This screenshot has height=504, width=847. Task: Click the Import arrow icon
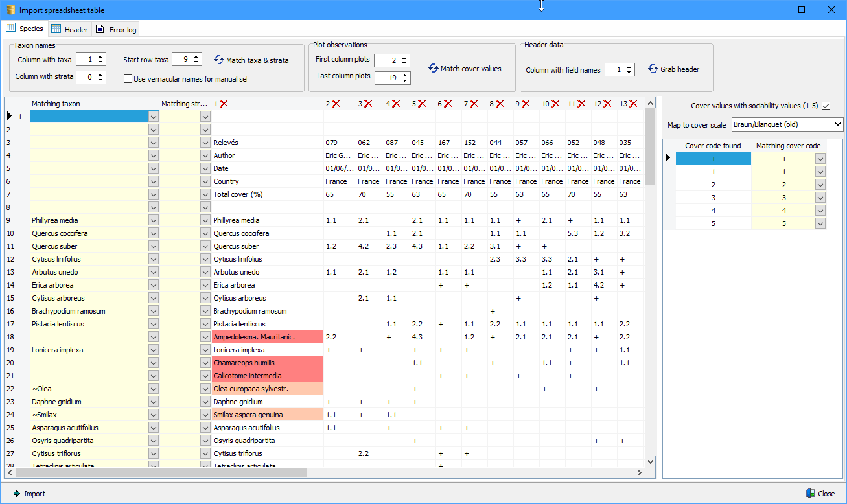pos(17,494)
